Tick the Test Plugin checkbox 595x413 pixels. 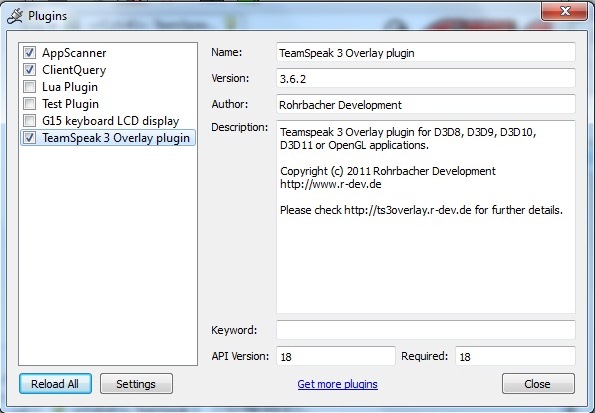tap(30, 104)
